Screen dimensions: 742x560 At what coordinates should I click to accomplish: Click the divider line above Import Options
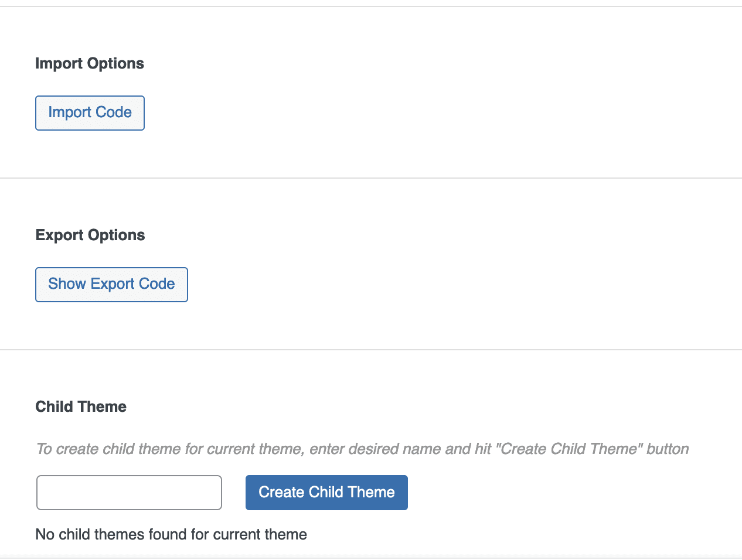tap(371, 6)
